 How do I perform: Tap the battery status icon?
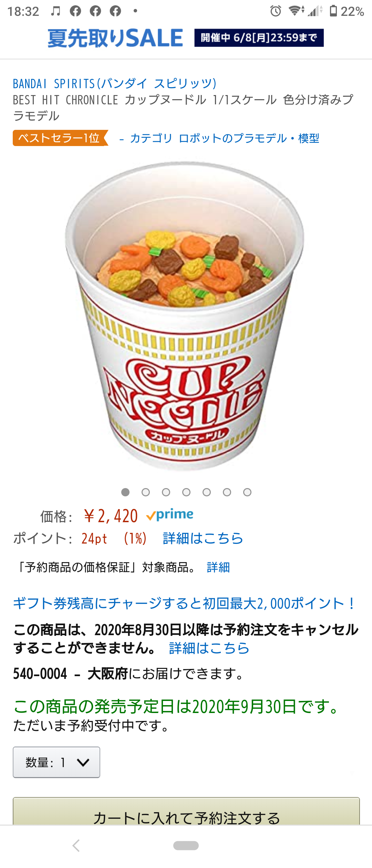click(333, 11)
